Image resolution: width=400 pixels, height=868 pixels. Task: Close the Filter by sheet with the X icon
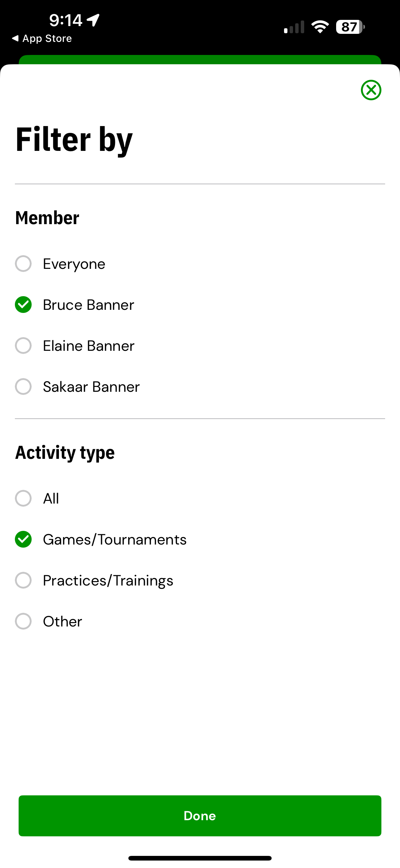point(371,90)
